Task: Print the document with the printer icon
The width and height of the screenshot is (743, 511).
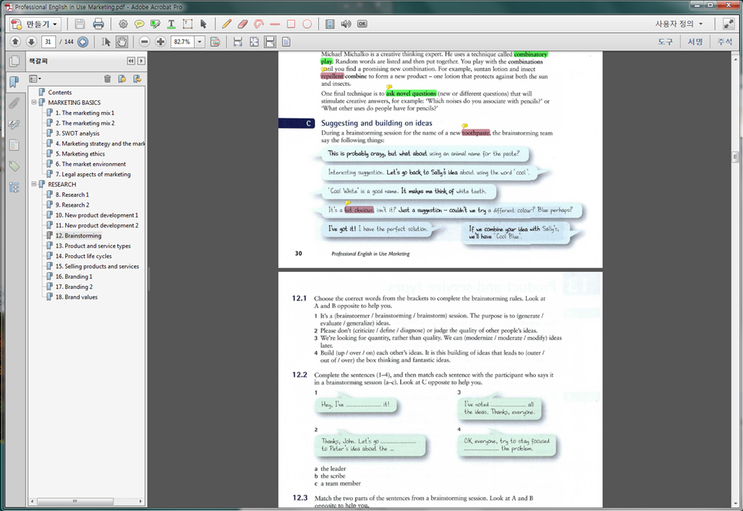Action: click(98, 24)
